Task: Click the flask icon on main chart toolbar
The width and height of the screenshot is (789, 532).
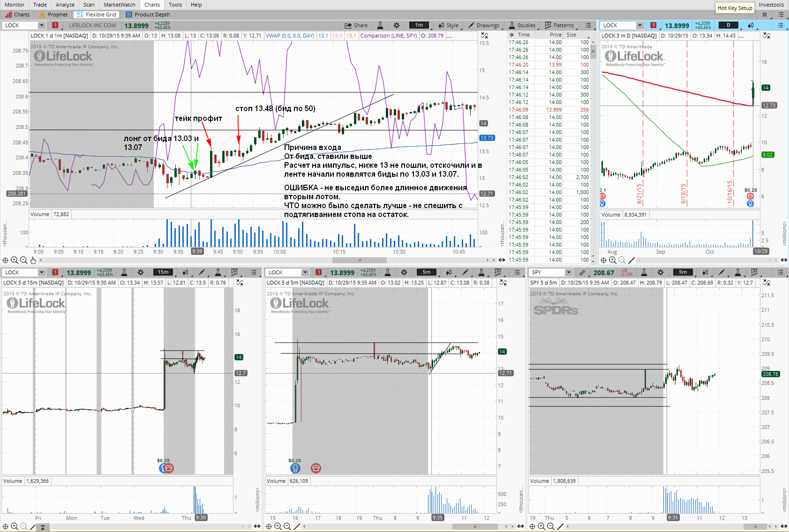Action: tap(380, 25)
